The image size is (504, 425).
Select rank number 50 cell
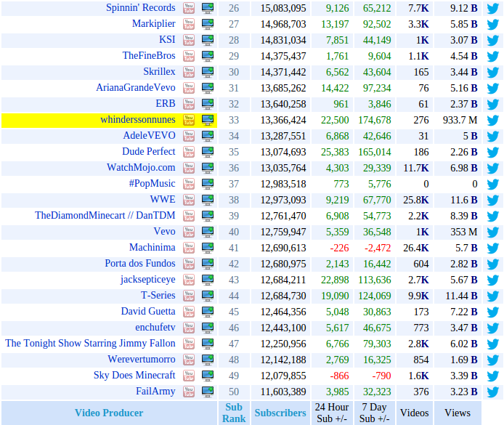(x=234, y=392)
